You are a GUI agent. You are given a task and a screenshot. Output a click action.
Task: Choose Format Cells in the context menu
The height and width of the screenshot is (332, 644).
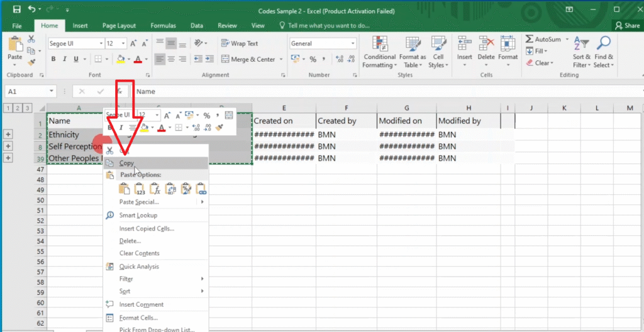point(138,318)
